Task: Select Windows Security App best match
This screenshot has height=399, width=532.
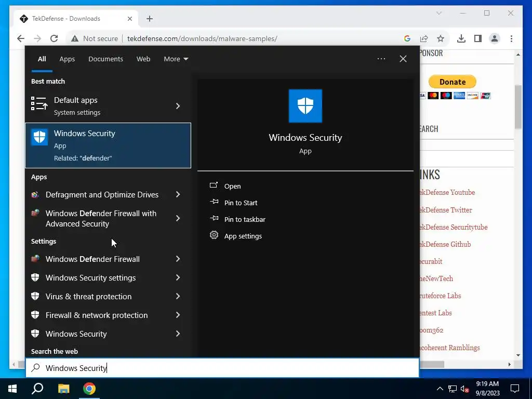Action: pos(108,145)
